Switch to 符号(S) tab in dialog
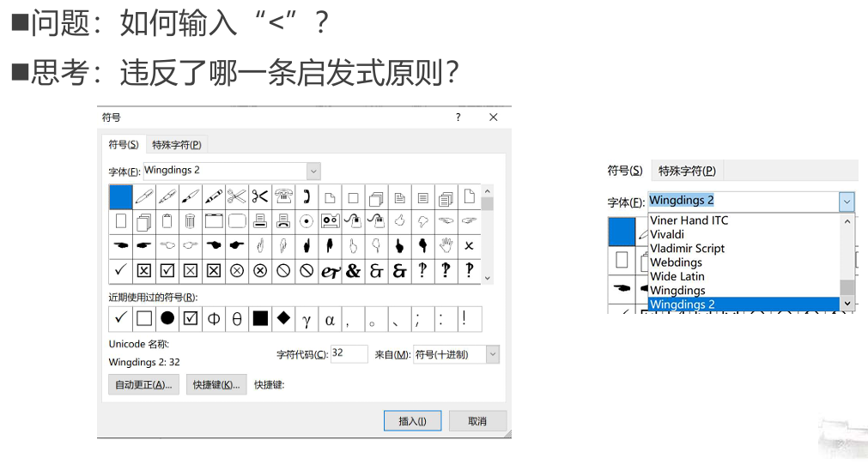The height and width of the screenshot is (476, 868). (x=123, y=144)
